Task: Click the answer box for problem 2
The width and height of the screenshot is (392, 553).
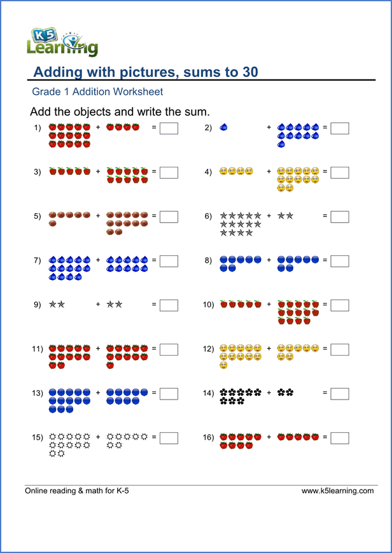Action: click(x=340, y=129)
